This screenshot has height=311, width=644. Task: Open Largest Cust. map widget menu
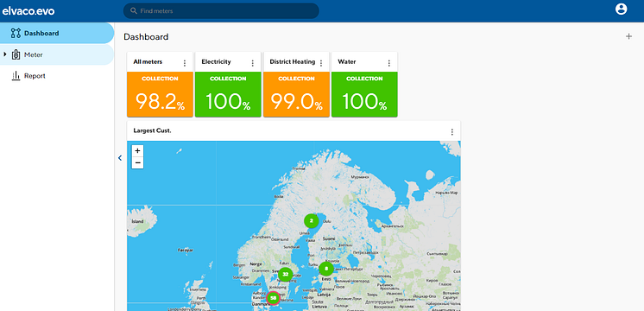(452, 132)
